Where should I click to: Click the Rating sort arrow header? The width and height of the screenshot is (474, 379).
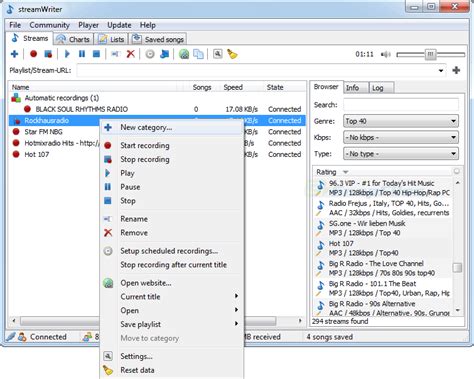click(x=346, y=172)
